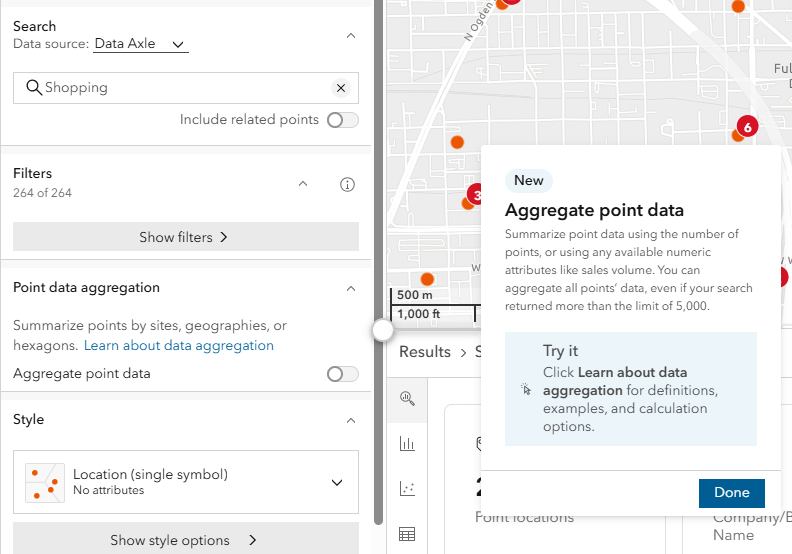
Task: Open Learn about data aggregation link
Action: point(179,345)
